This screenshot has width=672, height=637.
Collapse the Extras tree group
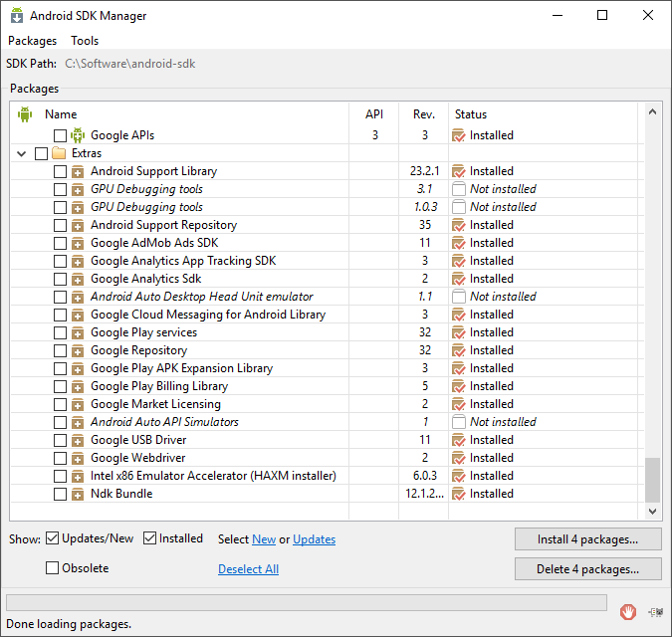coord(22,153)
